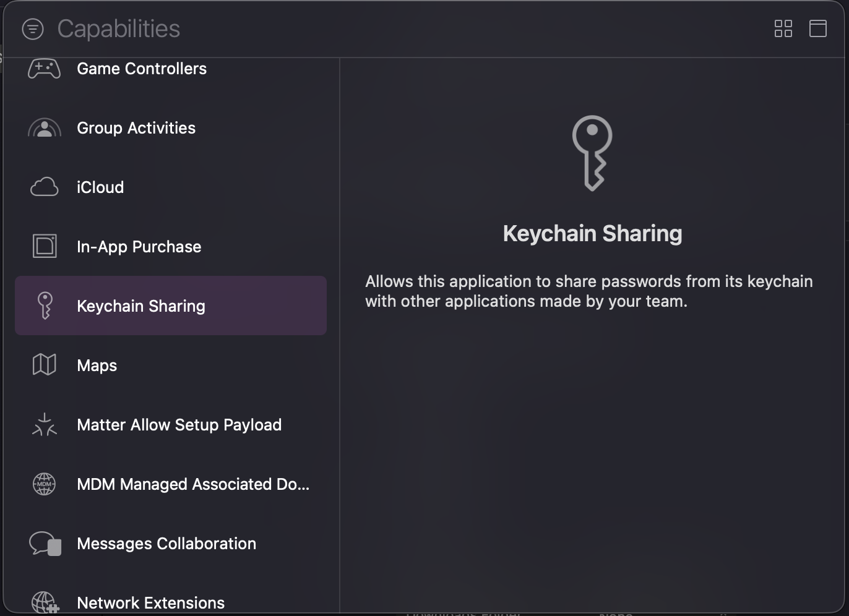
Task: Click the iCloud cloud icon
Action: [45, 187]
